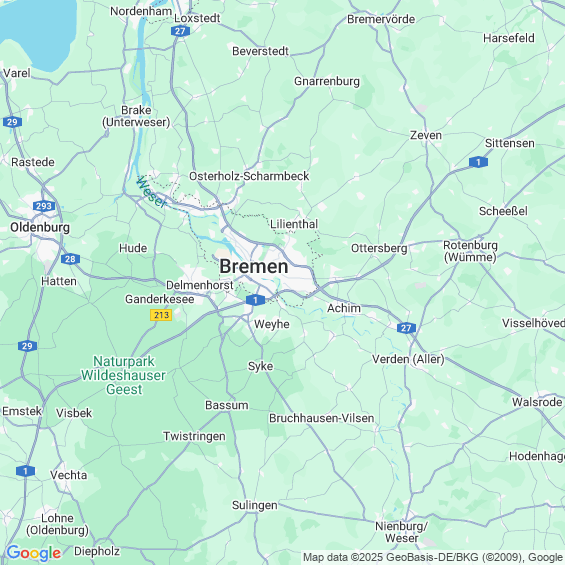Click the 293 highway shield near Oldenburg
This screenshot has height=565, width=565.
(x=44, y=206)
